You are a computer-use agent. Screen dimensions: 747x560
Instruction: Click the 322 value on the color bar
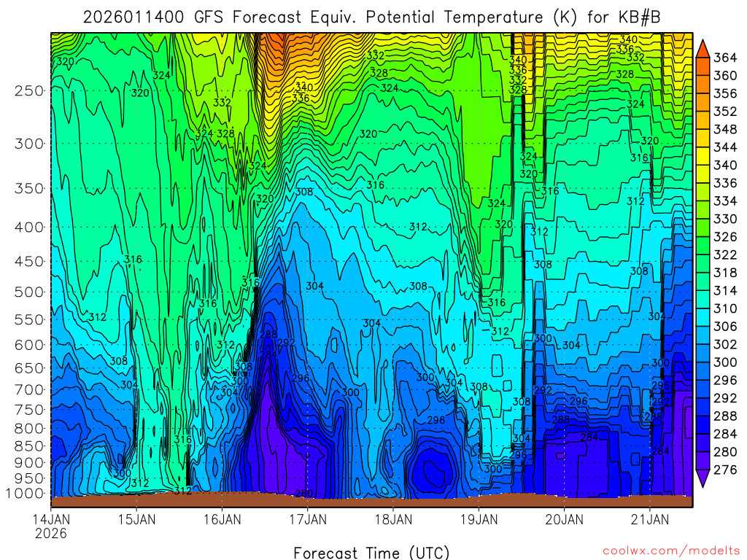tap(725, 254)
